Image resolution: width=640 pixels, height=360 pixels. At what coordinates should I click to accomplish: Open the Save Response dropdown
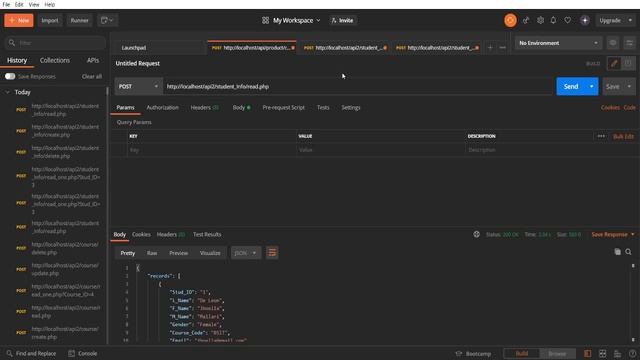(613, 234)
